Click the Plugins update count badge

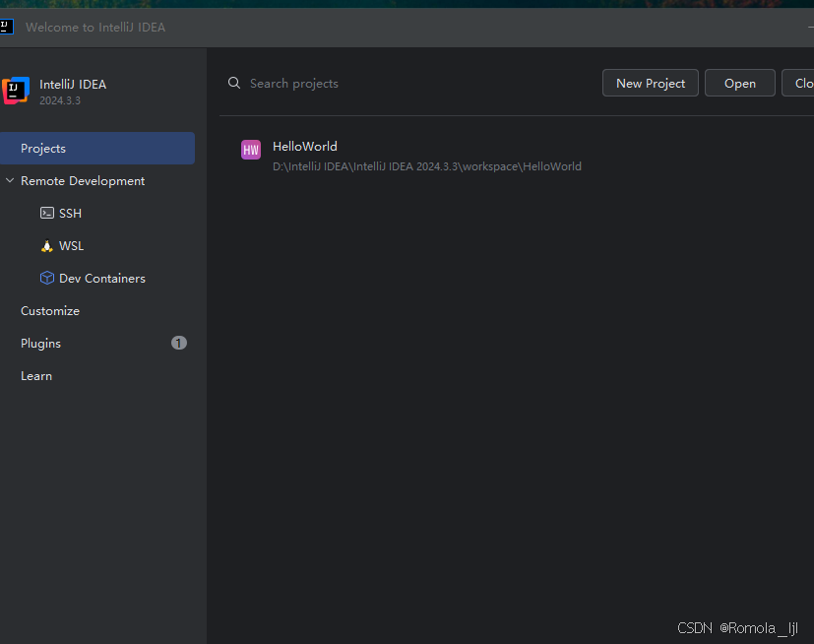(178, 343)
